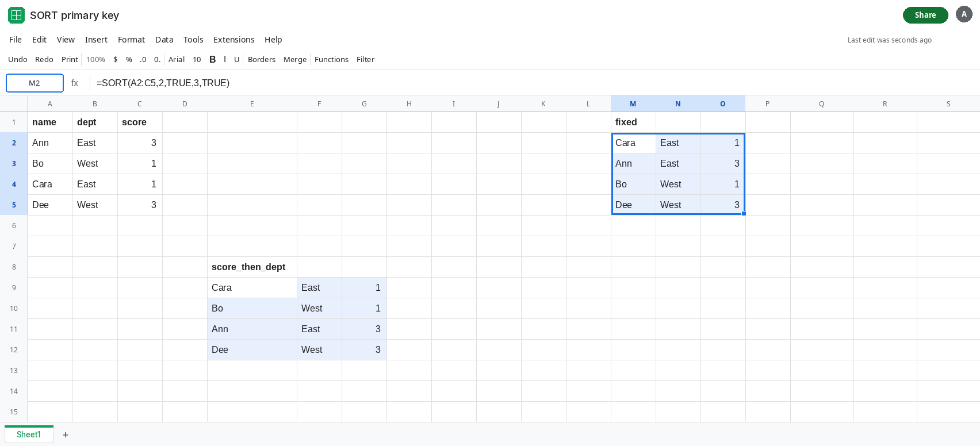The image size is (980, 446).
Task: Open the Edit menu
Action: click(39, 40)
